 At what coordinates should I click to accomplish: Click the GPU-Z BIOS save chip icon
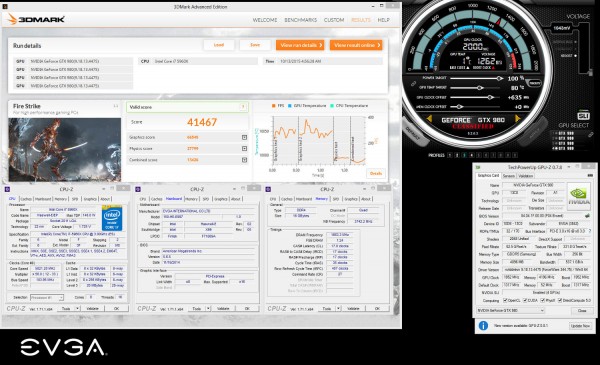tap(587, 216)
